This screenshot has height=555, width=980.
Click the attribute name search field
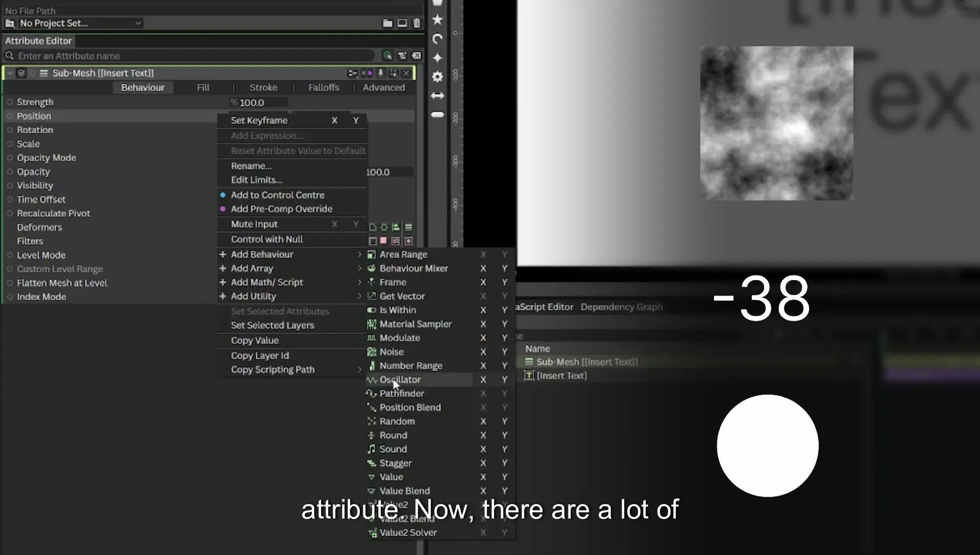click(x=195, y=56)
